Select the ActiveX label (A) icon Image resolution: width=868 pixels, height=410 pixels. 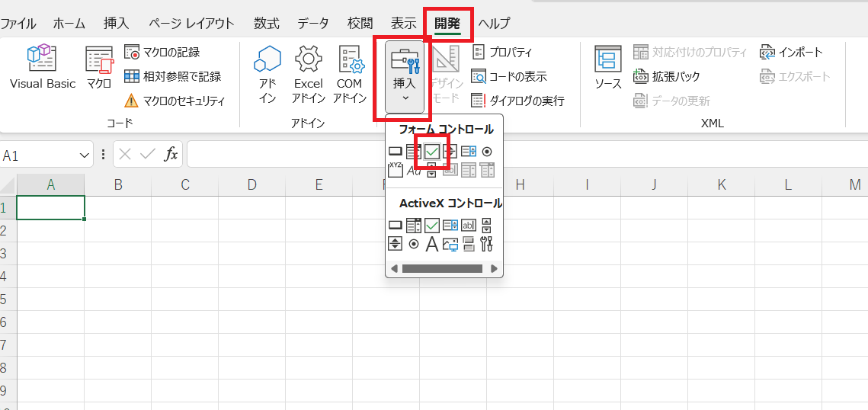(432, 243)
